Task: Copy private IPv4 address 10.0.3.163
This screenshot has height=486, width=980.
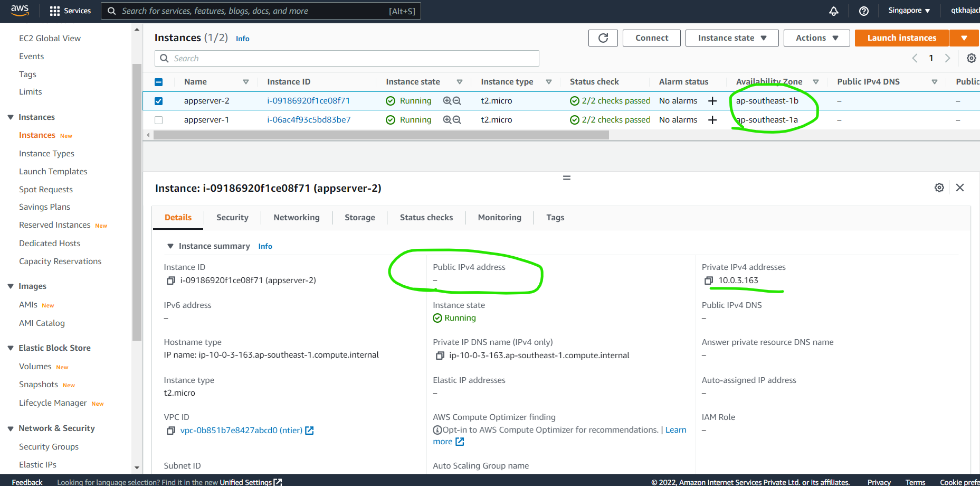Action: (709, 281)
